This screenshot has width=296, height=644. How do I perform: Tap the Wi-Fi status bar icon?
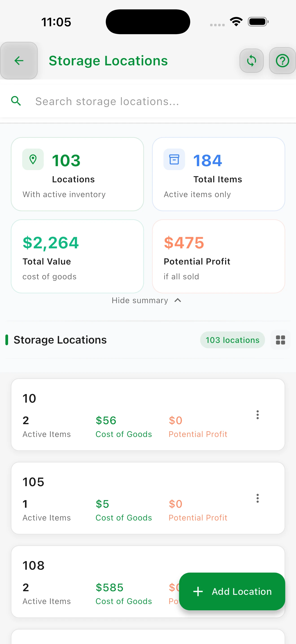pyautogui.click(x=236, y=22)
